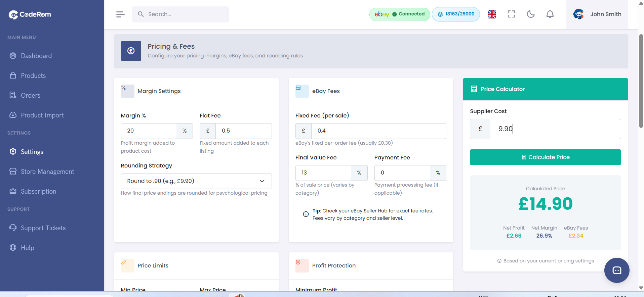Click the Margin % input field
The width and height of the screenshot is (644, 297).
149,131
